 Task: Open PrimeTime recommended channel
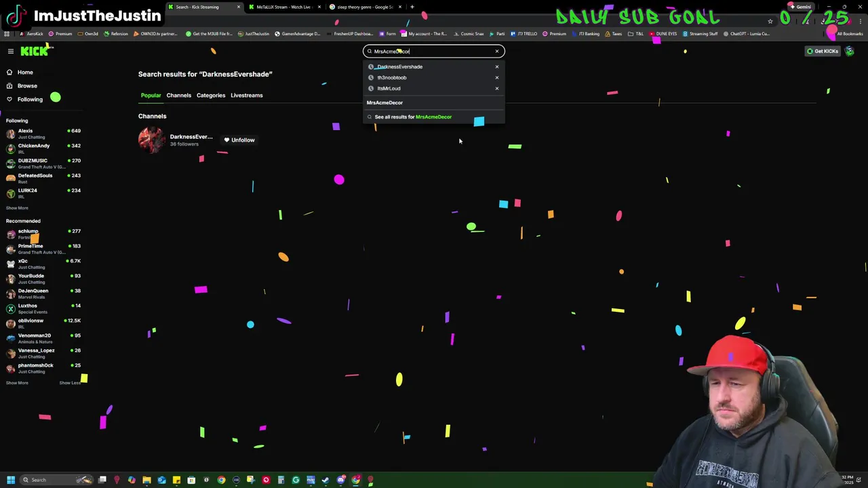[42, 249]
